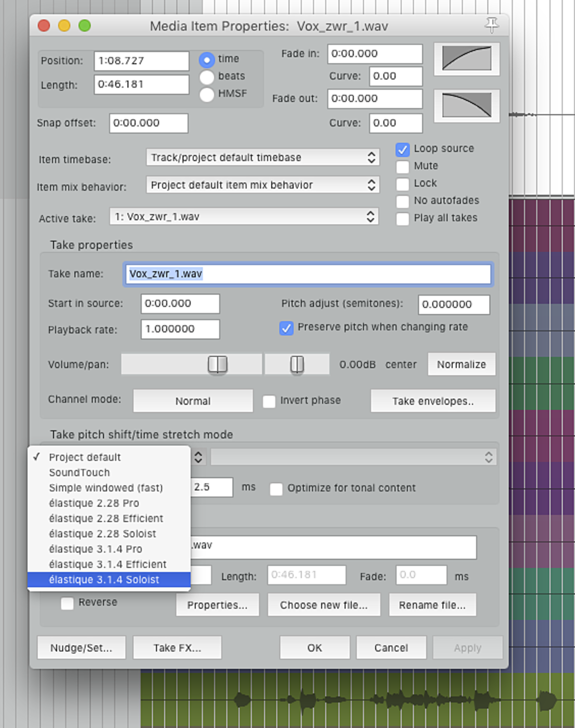Viewport: 575px width, 728px height.
Task: Choose élastique 3.1.4 Soloist mode
Action: coord(109,580)
